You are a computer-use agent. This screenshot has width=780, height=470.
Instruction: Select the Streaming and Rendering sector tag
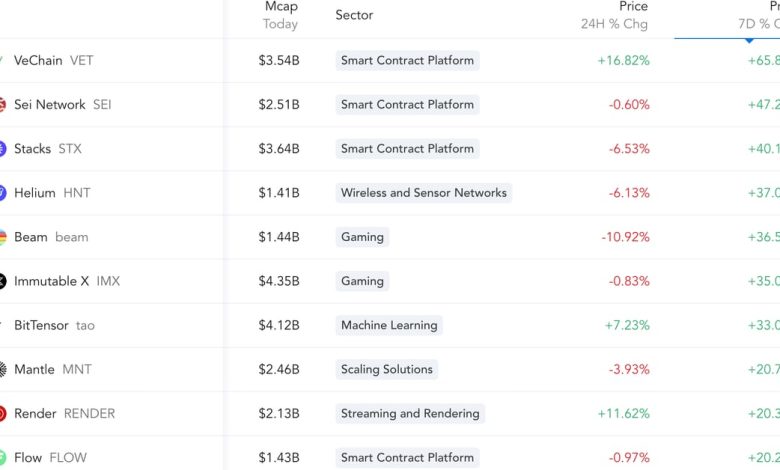pyautogui.click(x=410, y=413)
